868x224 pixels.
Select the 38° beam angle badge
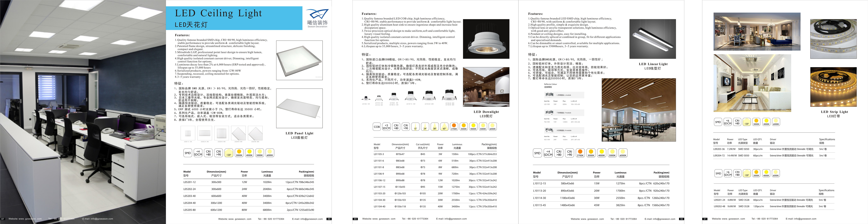pos(435,127)
